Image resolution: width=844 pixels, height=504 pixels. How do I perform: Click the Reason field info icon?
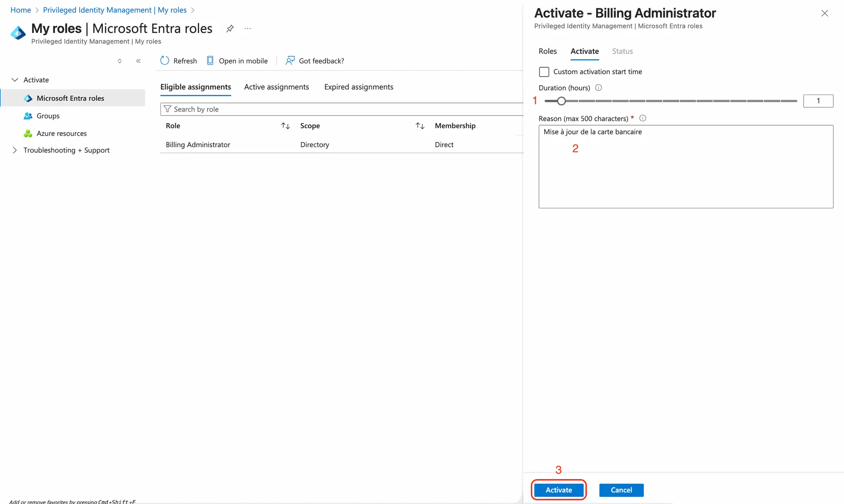643,118
